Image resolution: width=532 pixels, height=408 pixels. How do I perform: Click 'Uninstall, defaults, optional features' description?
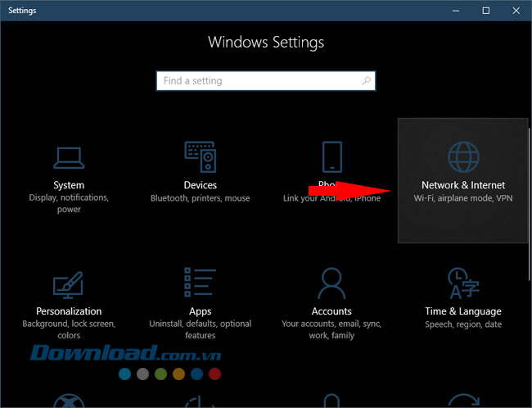point(200,329)
